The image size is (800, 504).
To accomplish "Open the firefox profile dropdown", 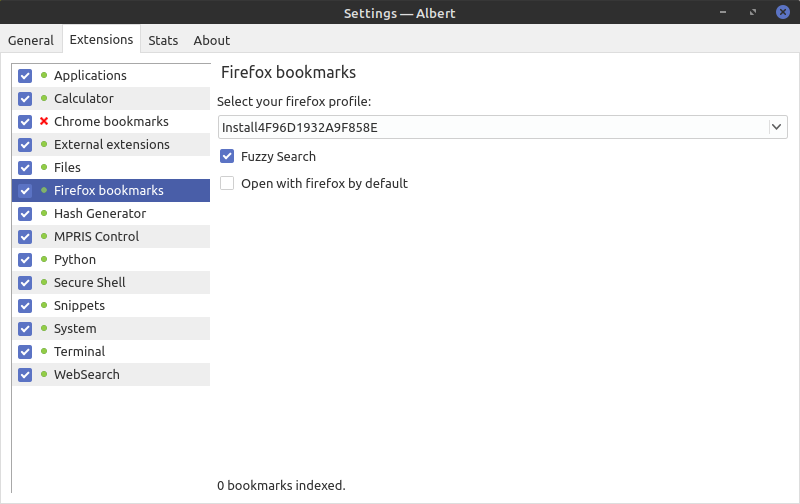I will (x=503, y=127).
